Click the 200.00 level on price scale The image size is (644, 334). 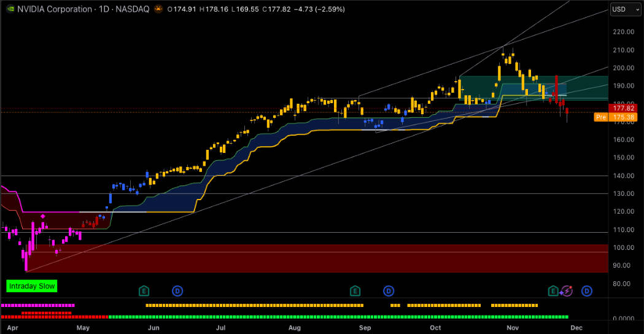tap(623, 68)
